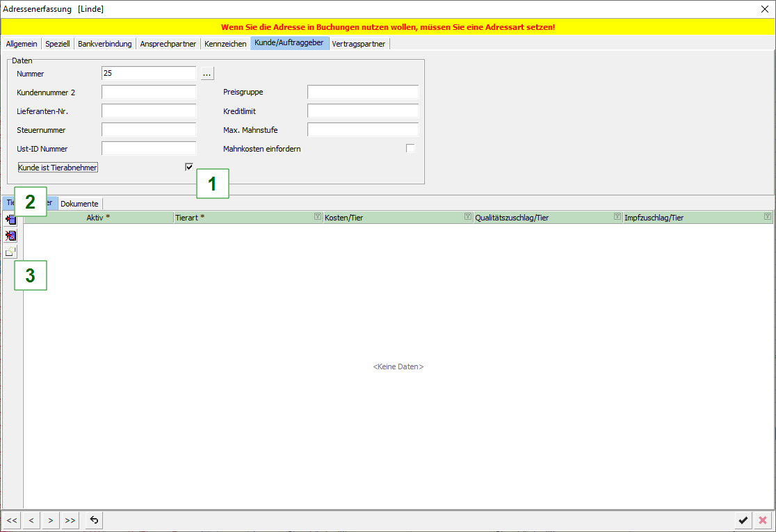Click the add row icon beside the grid

click(x=10, y=220)
